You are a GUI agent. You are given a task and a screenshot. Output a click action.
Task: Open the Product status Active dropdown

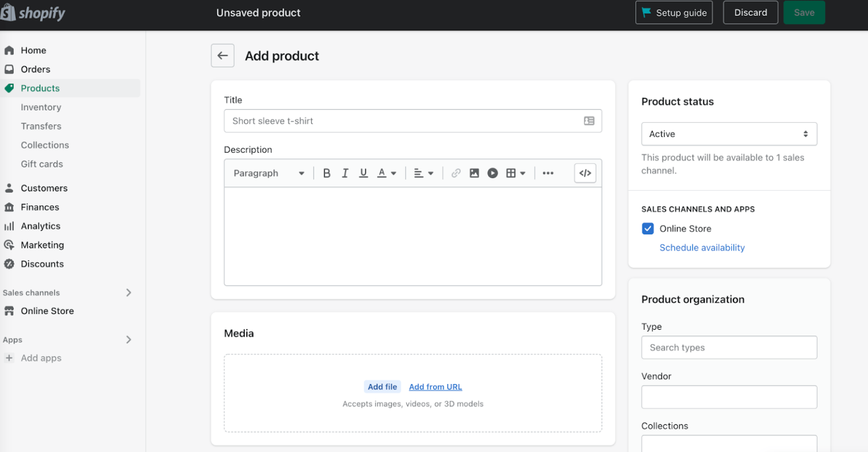728,134
